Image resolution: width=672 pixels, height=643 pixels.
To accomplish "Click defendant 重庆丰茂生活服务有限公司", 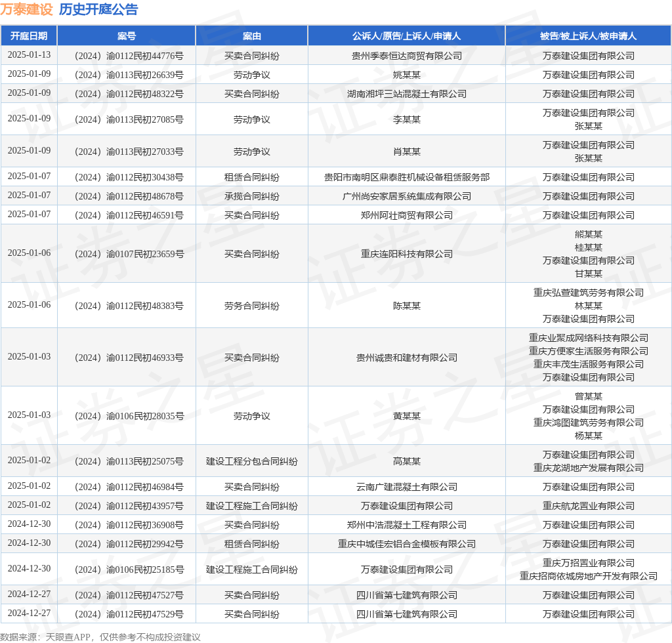I will (589, 364).
